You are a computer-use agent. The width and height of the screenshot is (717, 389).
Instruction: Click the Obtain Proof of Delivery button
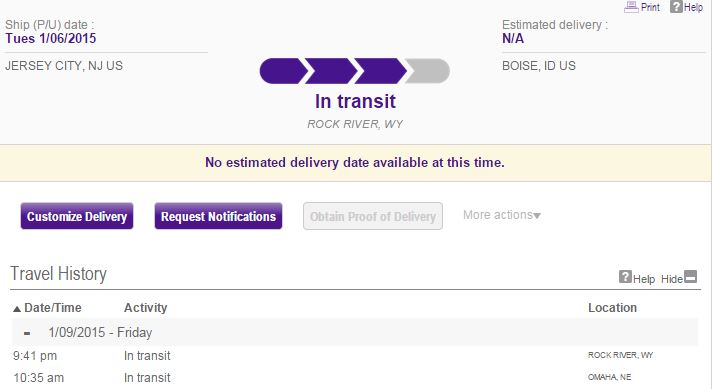point(373,216)
